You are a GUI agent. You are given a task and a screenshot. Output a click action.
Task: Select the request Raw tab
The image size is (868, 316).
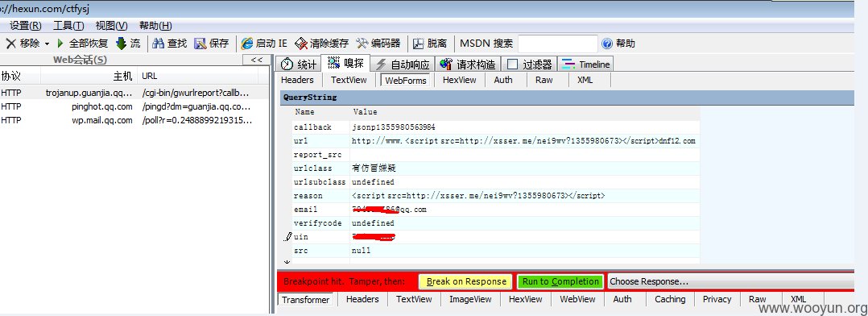point(544,80)
